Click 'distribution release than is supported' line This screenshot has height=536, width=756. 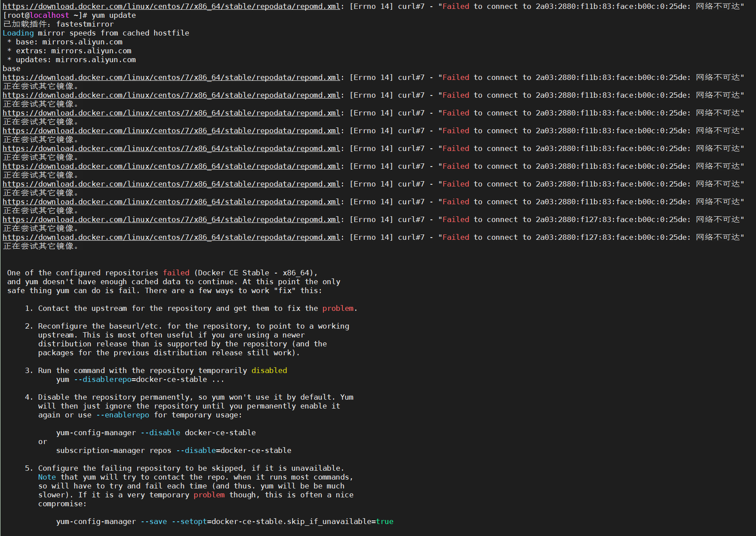click(x=183, y=344)
